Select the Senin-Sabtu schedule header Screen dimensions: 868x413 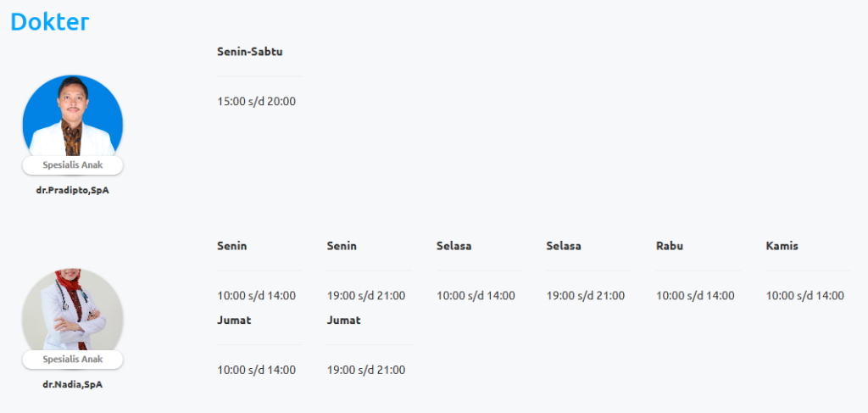click(249, 52)
